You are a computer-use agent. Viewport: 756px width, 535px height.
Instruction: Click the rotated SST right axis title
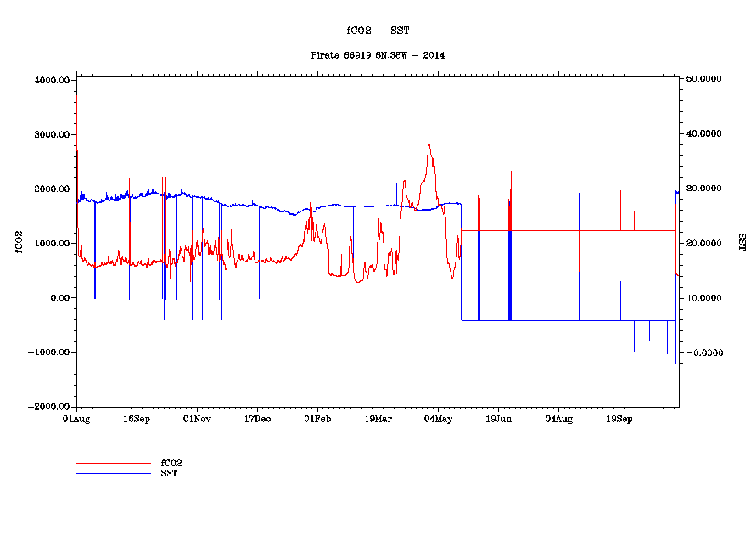click(x=740, y=243)
